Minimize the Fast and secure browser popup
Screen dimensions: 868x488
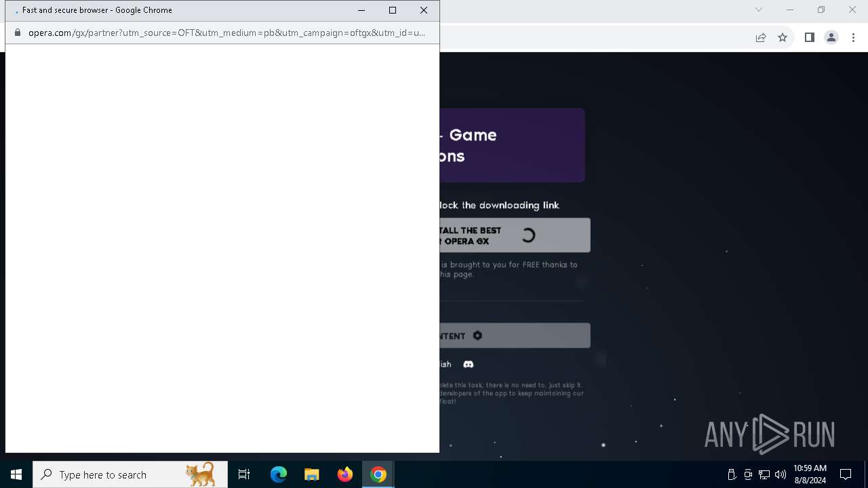361,10
